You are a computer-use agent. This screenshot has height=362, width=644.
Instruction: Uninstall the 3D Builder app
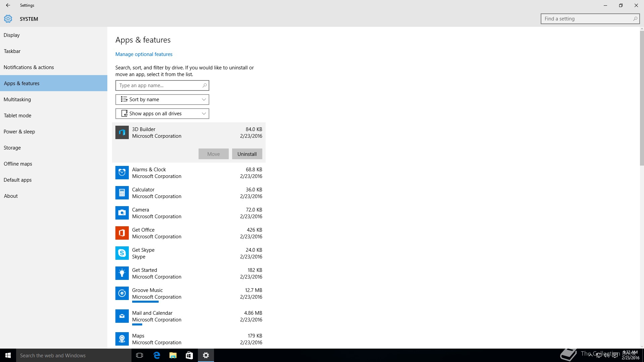pos(247,154)
